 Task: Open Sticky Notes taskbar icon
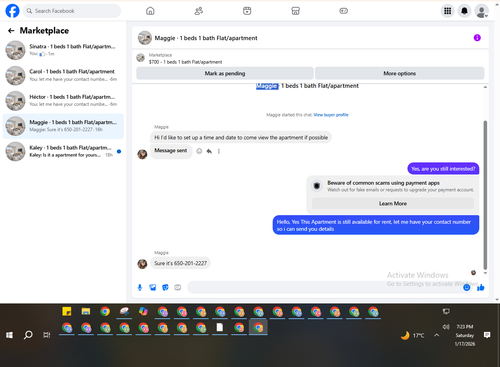coord(67,311)
